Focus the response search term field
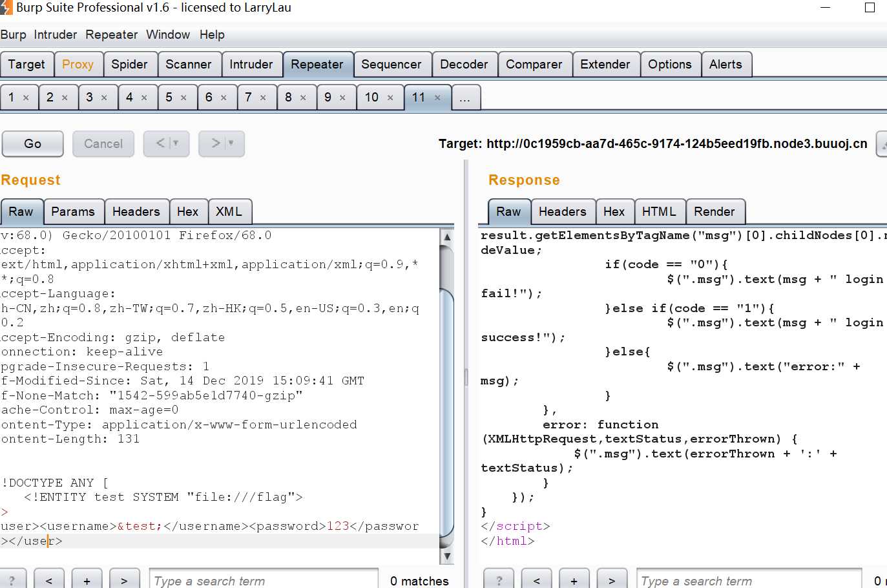 [x=749, y=580]
